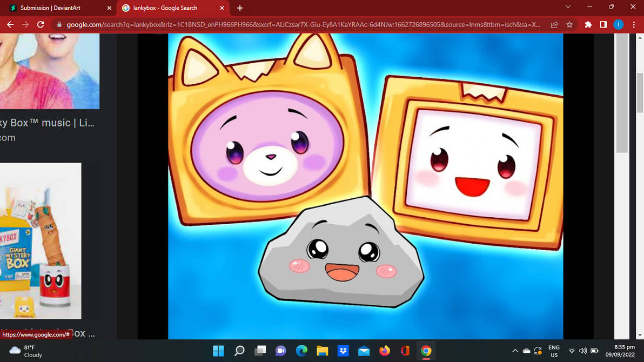This screenshot has height=362, width=644.
Task: Open the Chrome extensions puzzle icon
Action: (x=588, y=24)
